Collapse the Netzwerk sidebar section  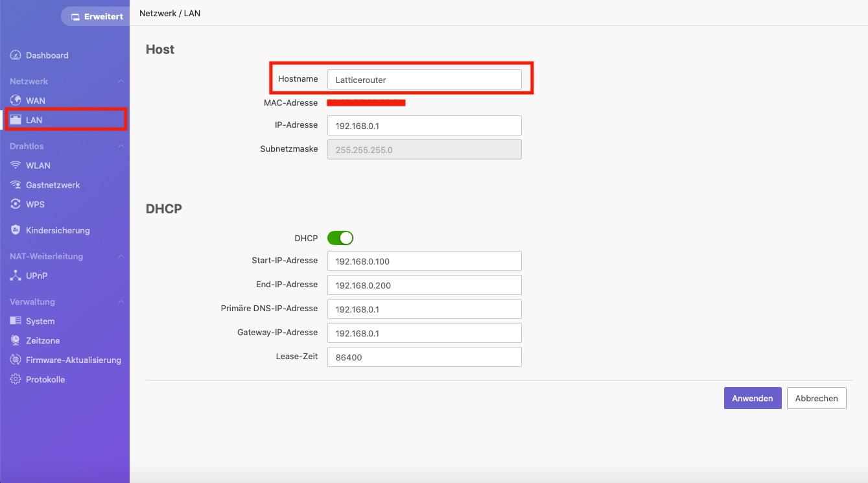pyautogui.click(x=121, y=81)
